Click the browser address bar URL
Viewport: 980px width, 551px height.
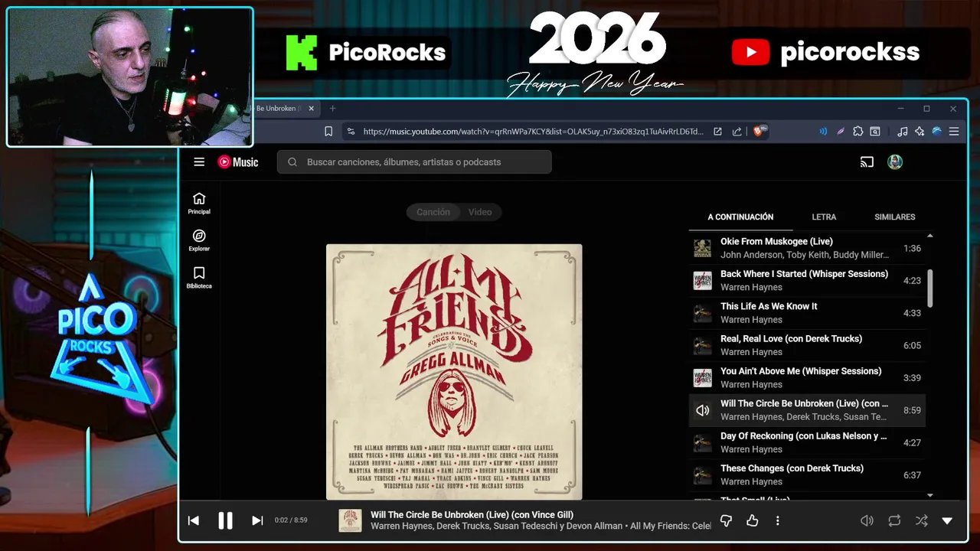(533, 132)
